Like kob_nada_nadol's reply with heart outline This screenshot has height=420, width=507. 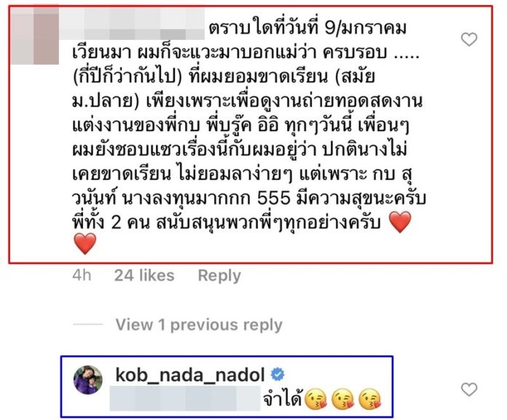point(469,389)
